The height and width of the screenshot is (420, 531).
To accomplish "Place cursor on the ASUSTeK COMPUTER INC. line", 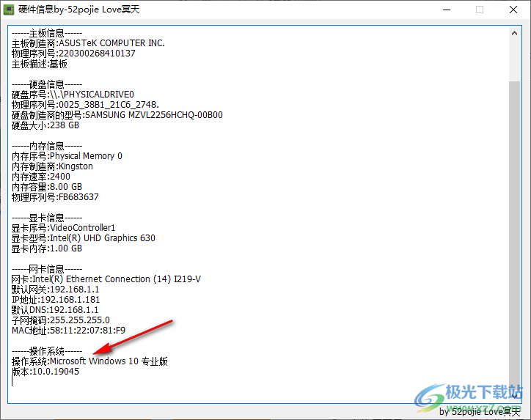I will [x=88, y=43].
